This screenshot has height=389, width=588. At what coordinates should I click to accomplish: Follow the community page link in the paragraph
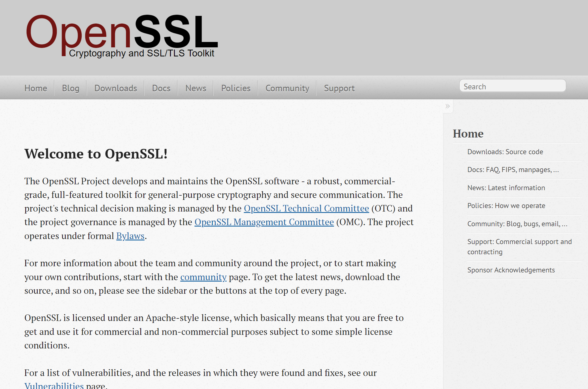coord(203,277)
